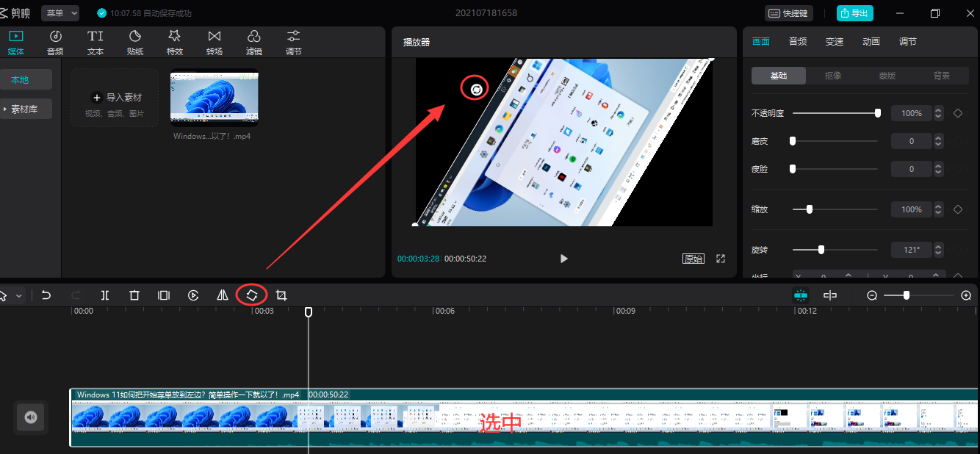Open the 贴纸 stickers panel

point(135,43)
